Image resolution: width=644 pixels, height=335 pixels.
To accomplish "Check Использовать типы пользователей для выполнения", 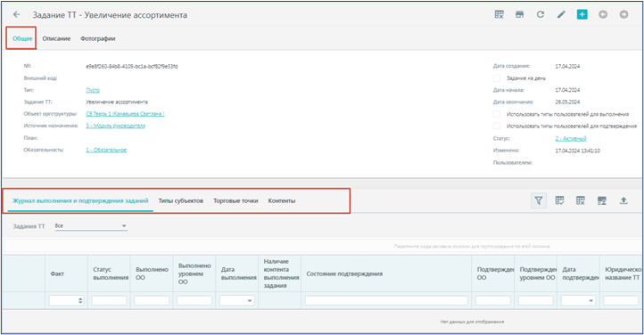I will click(497, 114).
